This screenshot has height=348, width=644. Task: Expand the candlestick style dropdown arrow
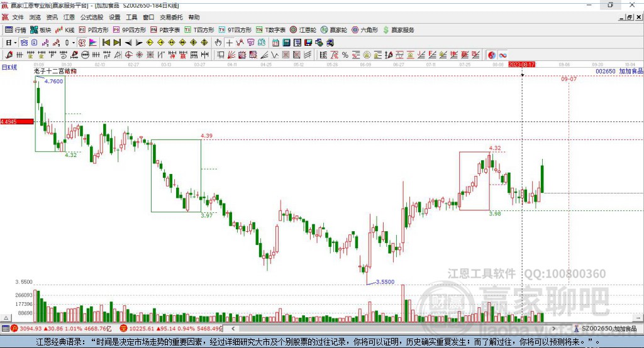click(x=74, y=43)
